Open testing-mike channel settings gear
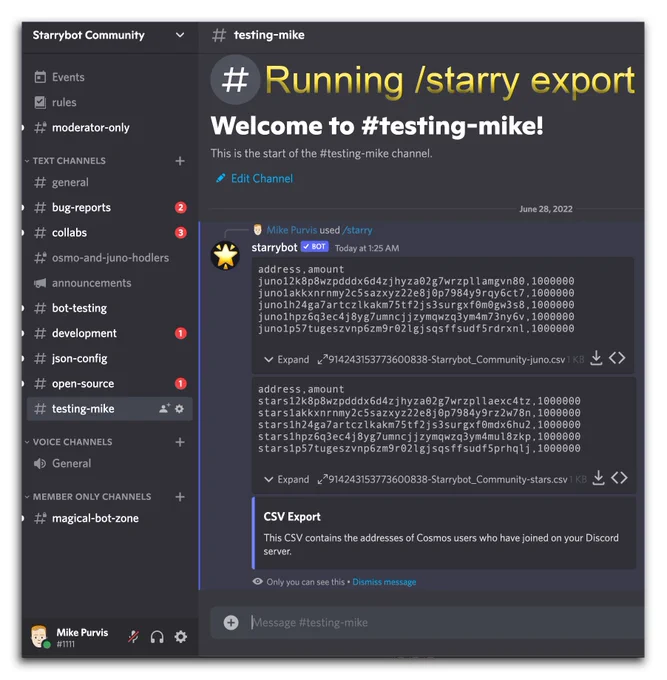Viewport: 667px width, 680px height. (x=179, y=409)
